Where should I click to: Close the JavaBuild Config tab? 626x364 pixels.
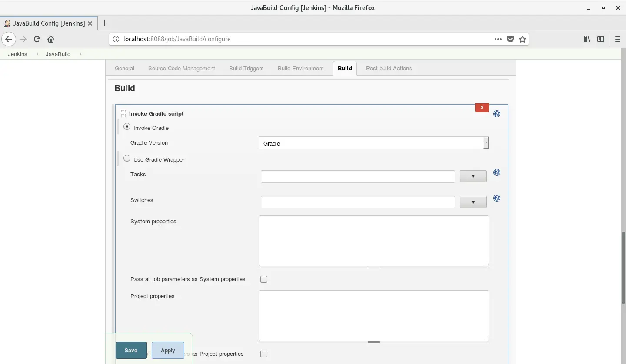point(90,23)
